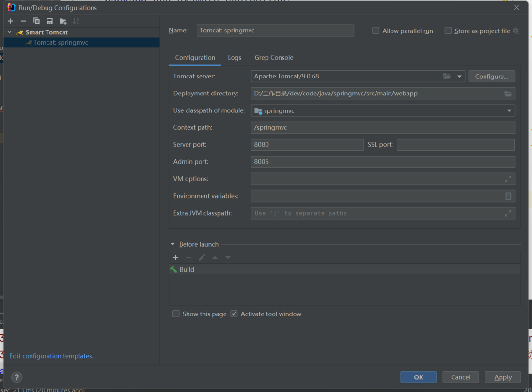The image size is (532, 392).
Task: Click the Apply button
Action: (x=503, y=377)
